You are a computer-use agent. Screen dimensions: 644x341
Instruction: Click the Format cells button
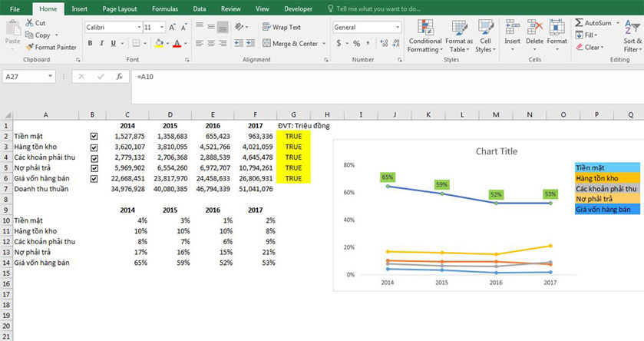click(x=557, y=35)
